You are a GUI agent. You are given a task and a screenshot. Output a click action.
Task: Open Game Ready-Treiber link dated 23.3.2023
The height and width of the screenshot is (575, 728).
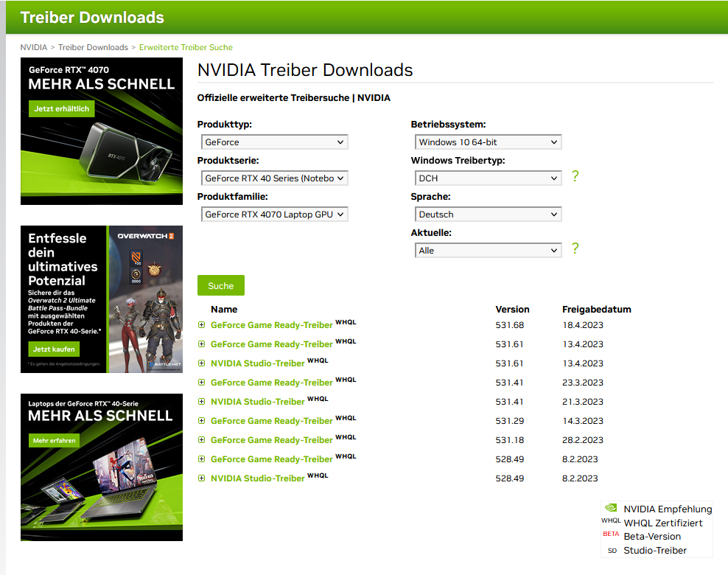coord(272,383)
